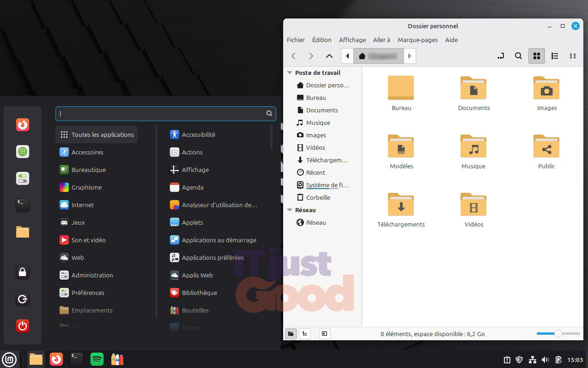Toggle the tree view in the status bar

point(305,333)
